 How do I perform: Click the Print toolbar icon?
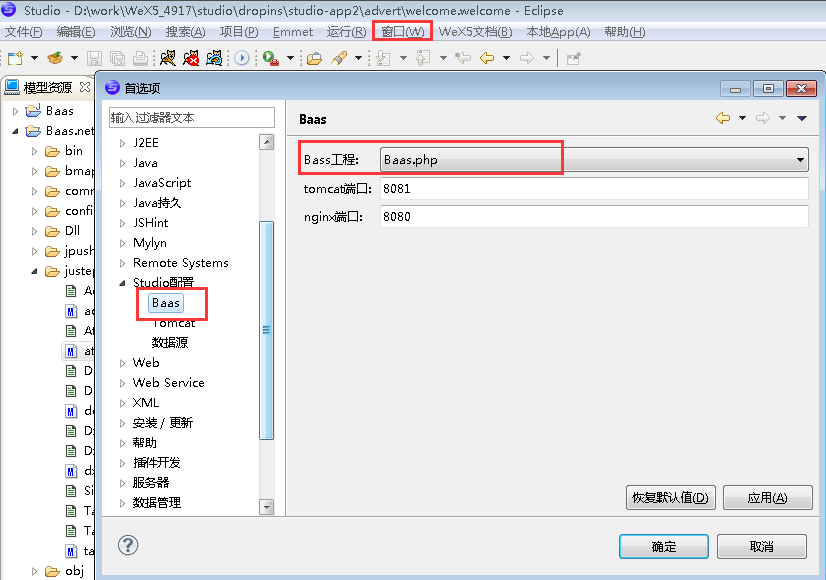pos(140,58)
